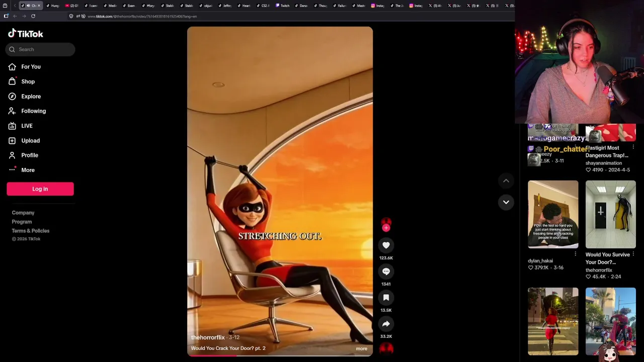Go to the next video with down arrow
Image resolution: width=644 pixels, height=362 pixels.
point(506,202)
